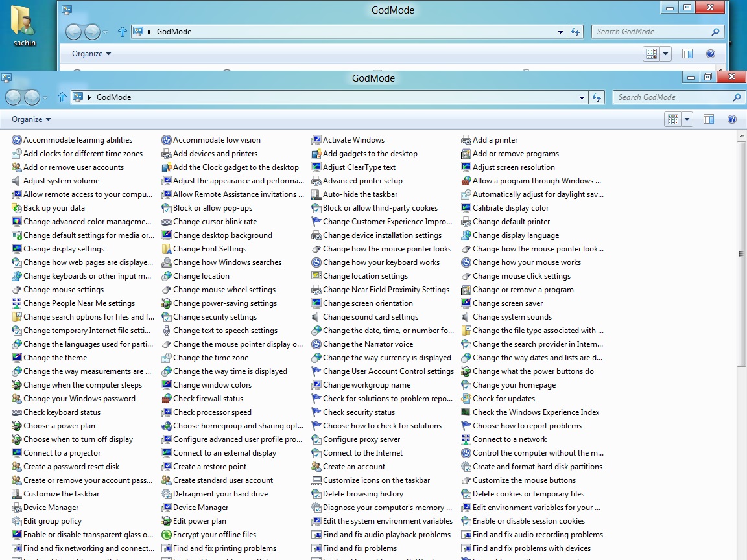Refresh the front GodMode window
The image size is (747, 560).
[597, 97]
